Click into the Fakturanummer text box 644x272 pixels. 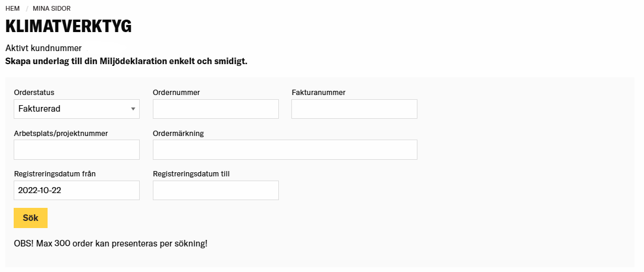tap(354, 109)
